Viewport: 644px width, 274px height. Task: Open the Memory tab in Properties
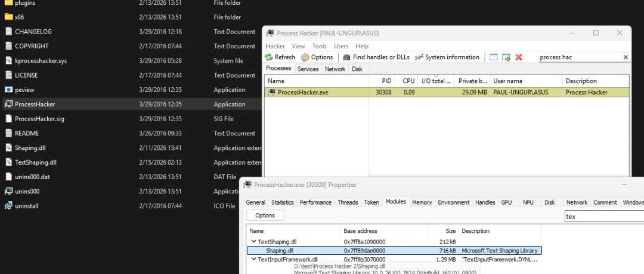[x=422, y=202]
